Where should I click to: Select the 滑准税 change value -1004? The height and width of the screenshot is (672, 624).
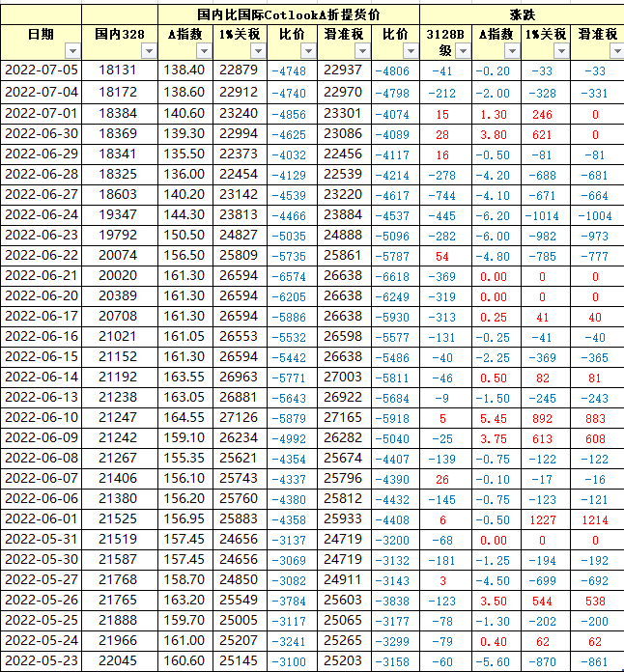point(597,215)
